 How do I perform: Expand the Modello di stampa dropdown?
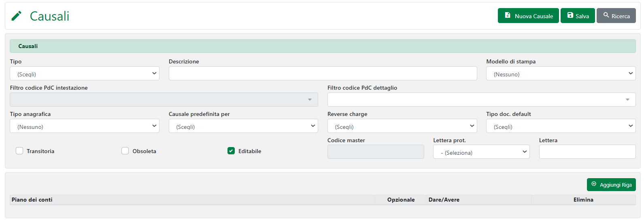561,74
